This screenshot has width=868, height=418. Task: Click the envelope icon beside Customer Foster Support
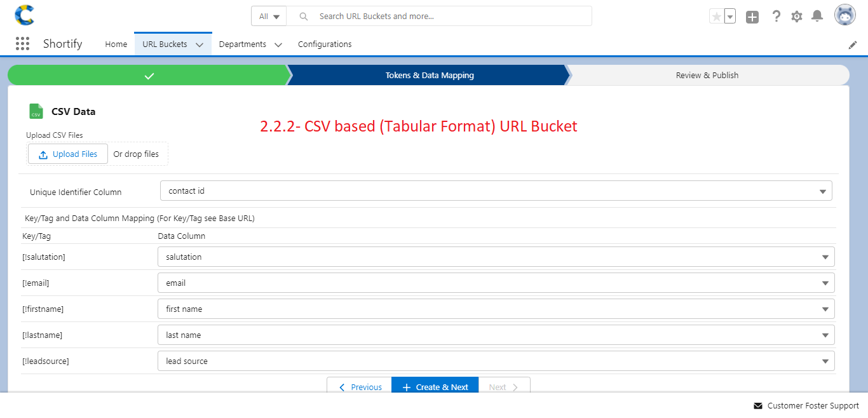click(757, 405)
